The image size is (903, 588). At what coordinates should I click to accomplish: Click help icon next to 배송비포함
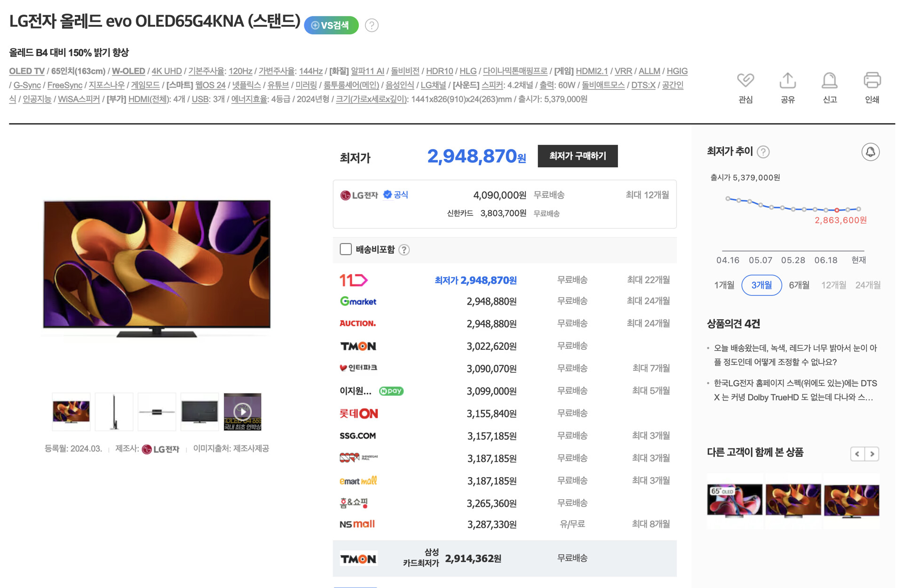tap(404, 250)
